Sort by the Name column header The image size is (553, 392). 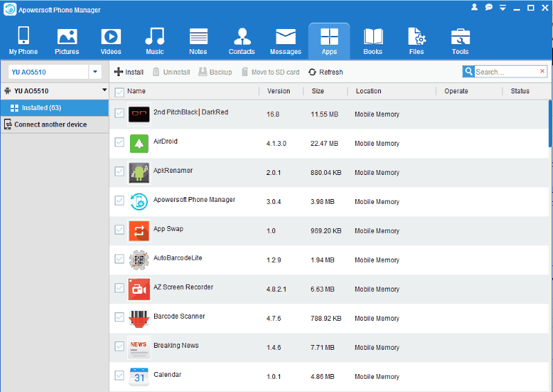tap(136, 91)
